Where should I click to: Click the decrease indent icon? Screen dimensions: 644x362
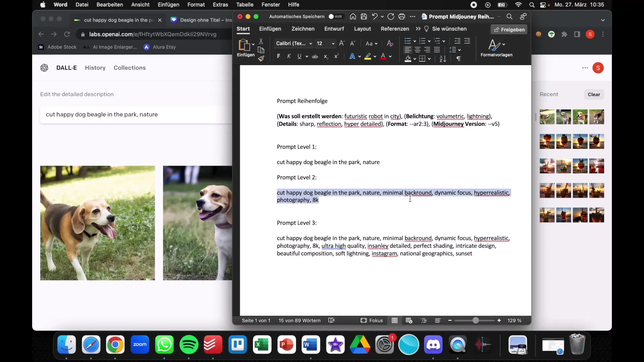coord(457,41)
